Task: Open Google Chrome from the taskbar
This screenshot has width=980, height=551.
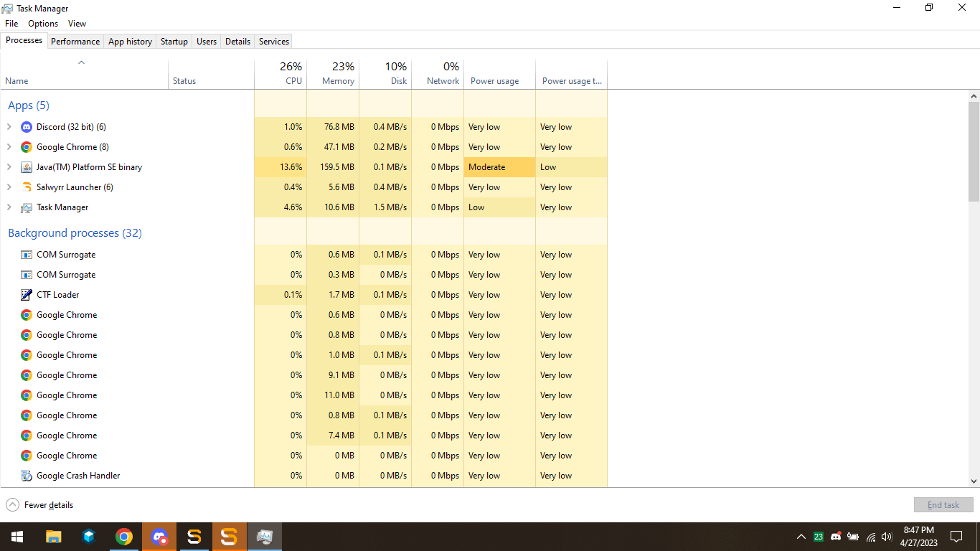Action: pyautogui.click(x=124, y=537)
